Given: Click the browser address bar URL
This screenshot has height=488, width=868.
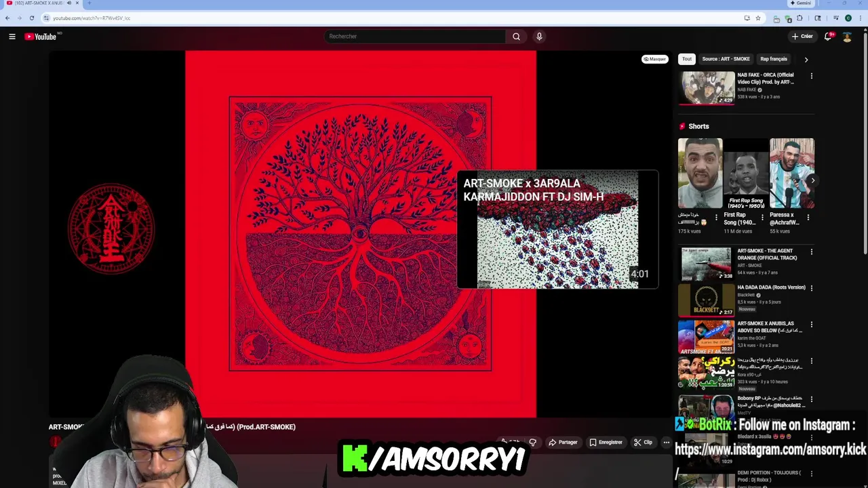Looking at the screenshot, I should click(x=92, y=18).
